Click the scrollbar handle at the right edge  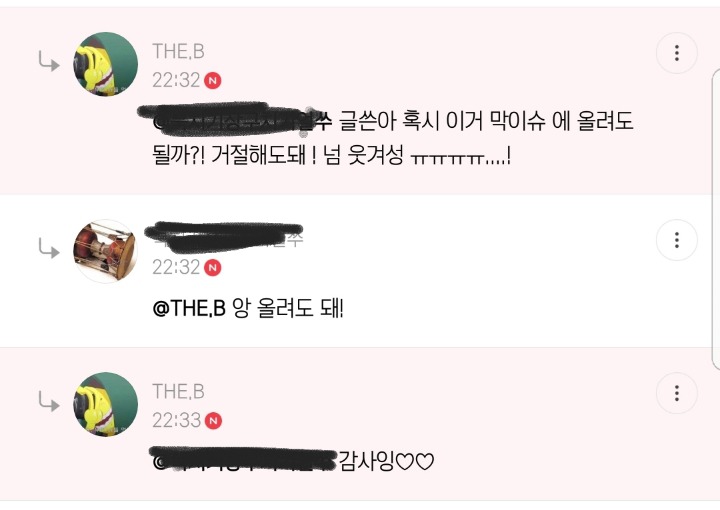(716, 219)
